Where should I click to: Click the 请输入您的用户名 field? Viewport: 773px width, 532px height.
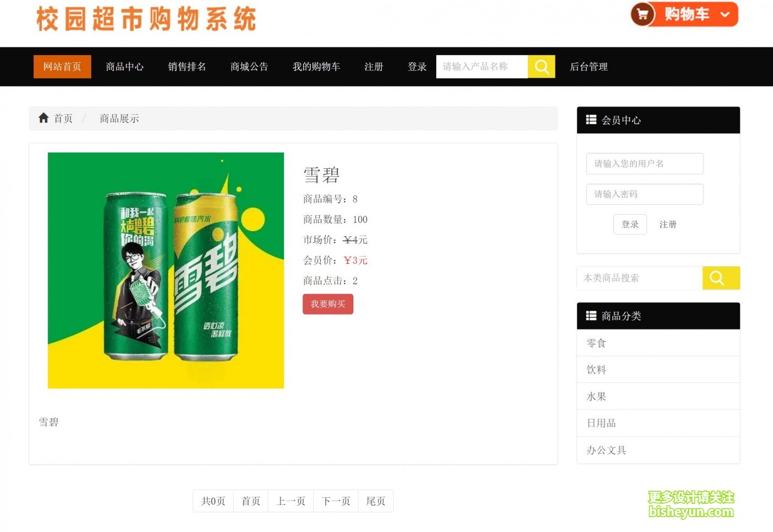click(x=645, y=163)
